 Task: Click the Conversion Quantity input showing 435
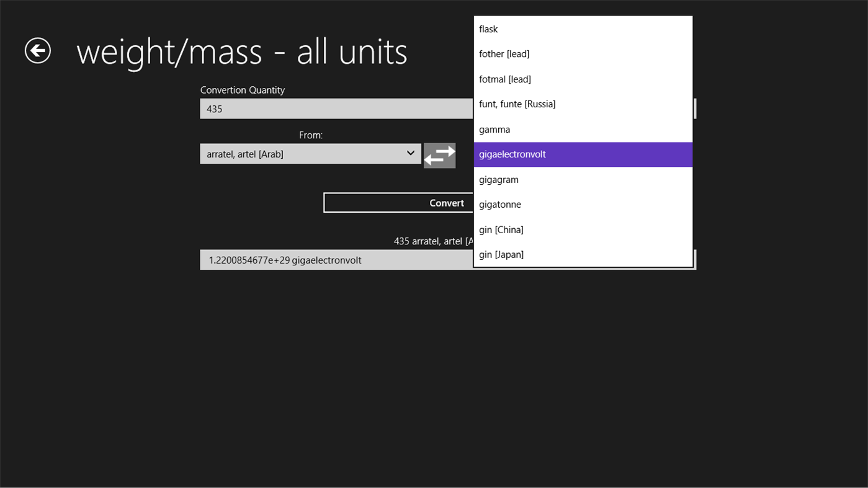point(335,108)
